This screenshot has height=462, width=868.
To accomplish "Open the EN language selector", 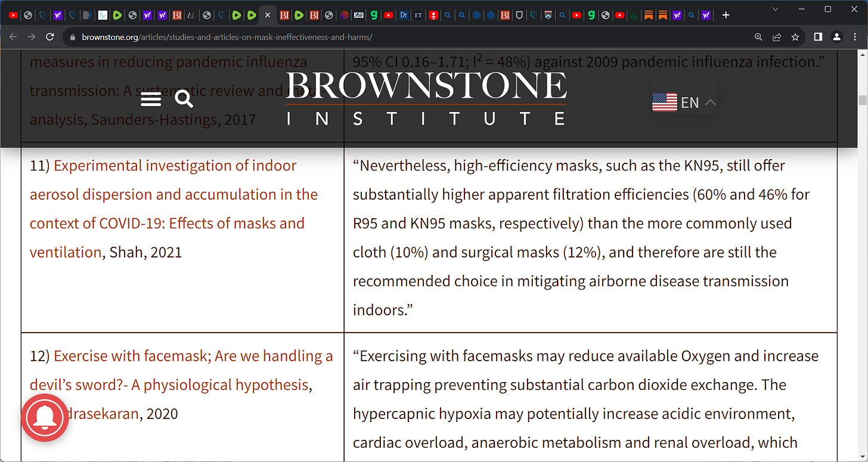I will click(684, 103).
